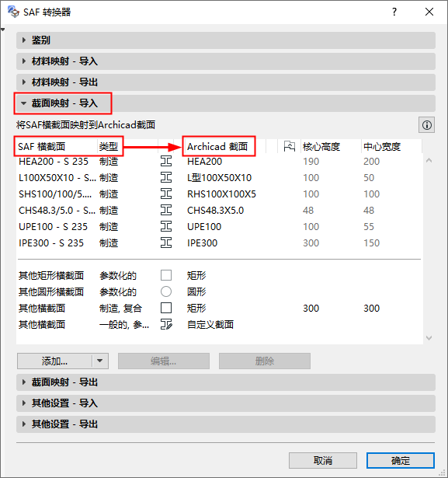Viewport: 448px width, 478px height.
Task: Click the 类型 column header
Action: pos(110,147)
